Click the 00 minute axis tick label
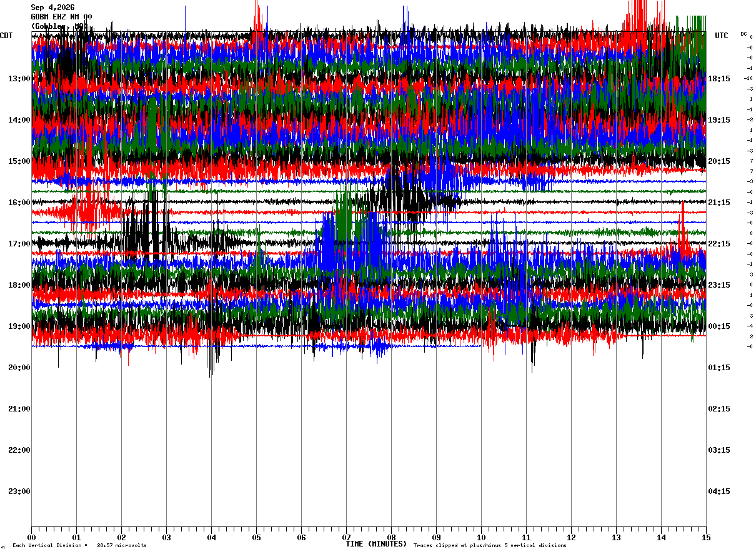The image size is (756, 554). 31,537
